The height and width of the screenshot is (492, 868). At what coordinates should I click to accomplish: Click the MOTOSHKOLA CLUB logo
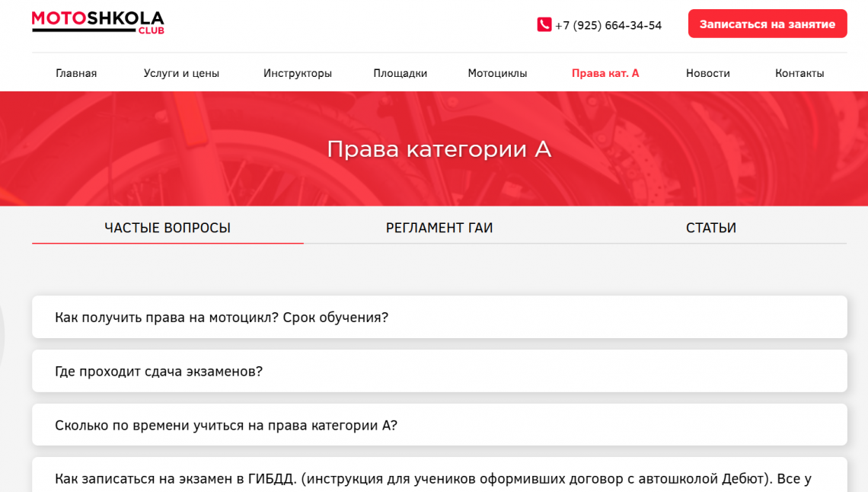pyautogui.click(x=97, y=22)
